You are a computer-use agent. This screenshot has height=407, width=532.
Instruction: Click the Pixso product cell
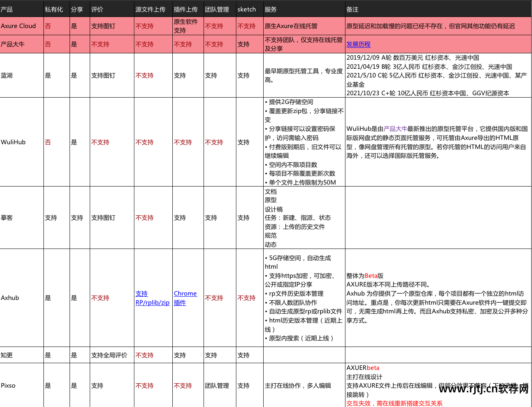pos(22,385)
